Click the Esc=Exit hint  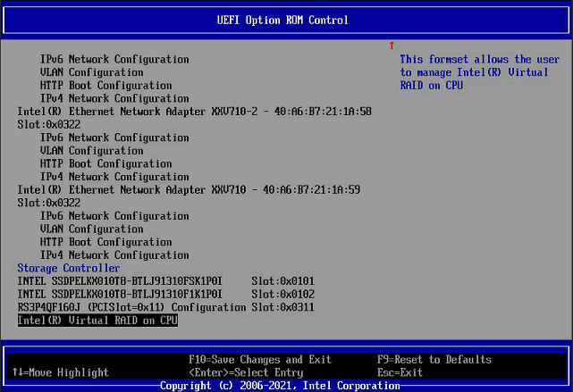pyautogui.click(x=400, y=372)
